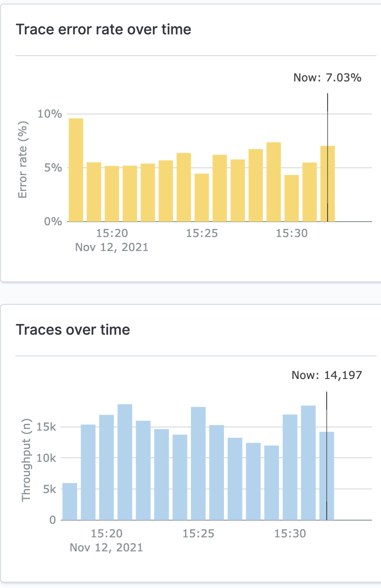
Task: Click the tallest blue bar in Traces chart
Action: (x=125, y=462)
